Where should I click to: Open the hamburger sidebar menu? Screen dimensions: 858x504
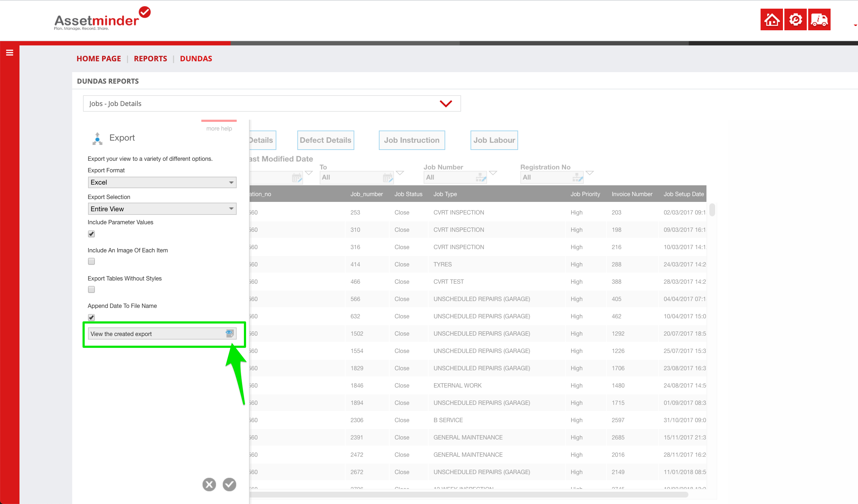10,53
